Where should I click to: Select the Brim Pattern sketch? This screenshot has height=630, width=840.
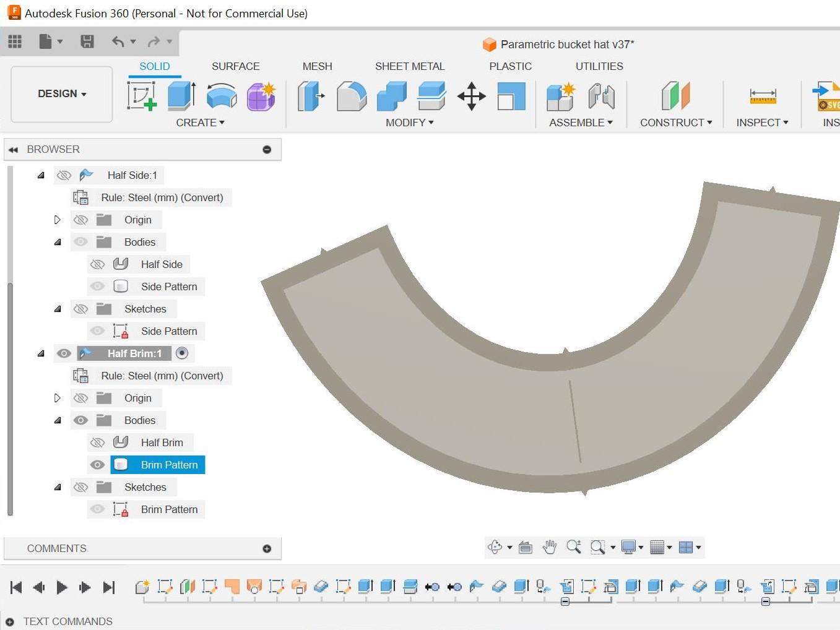tap(169, 509)
